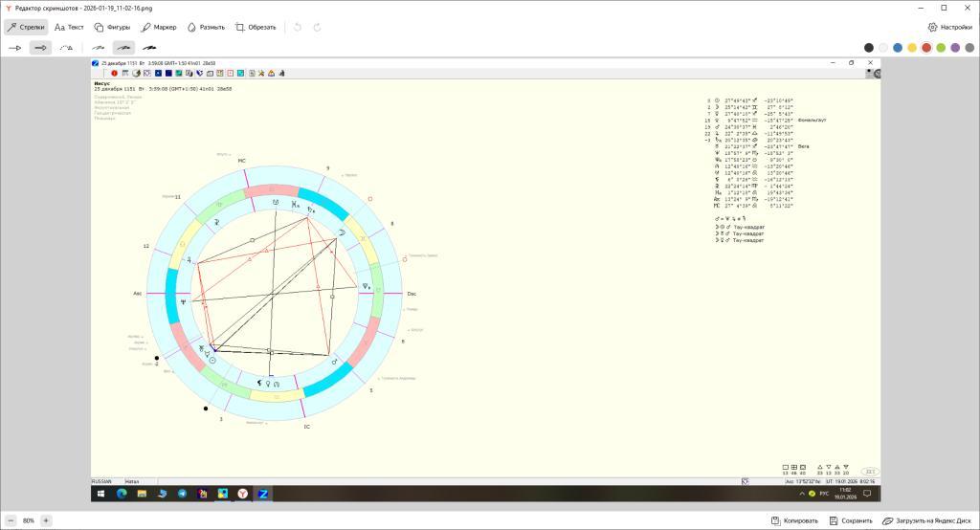Select the Размыть blur tool
This screenshot has width=980, height=530.
pos(205,27)
